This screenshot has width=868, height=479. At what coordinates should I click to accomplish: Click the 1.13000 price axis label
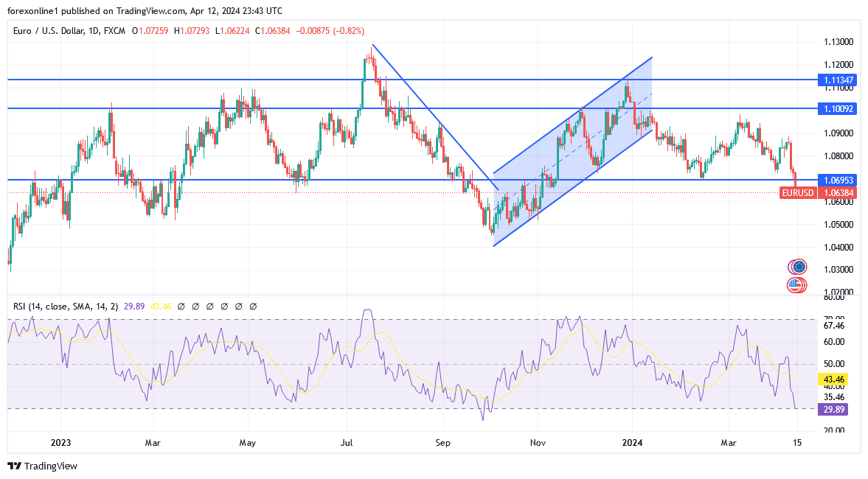838,42
